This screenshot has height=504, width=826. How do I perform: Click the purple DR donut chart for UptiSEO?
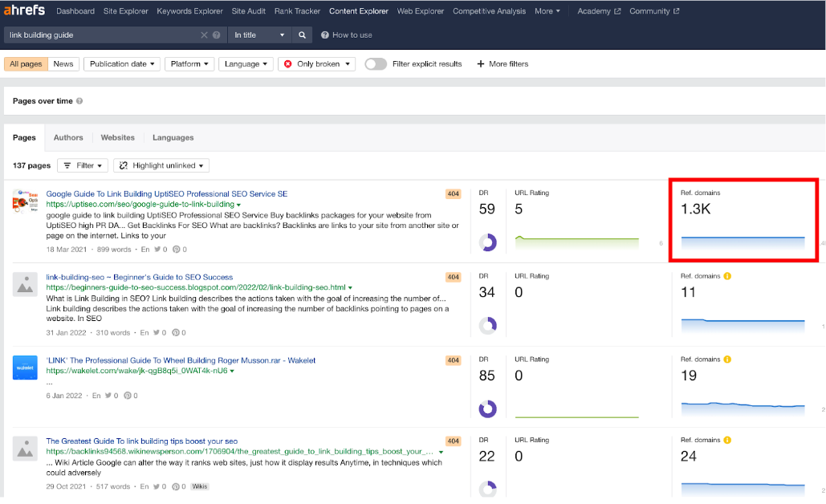(488, 242)
